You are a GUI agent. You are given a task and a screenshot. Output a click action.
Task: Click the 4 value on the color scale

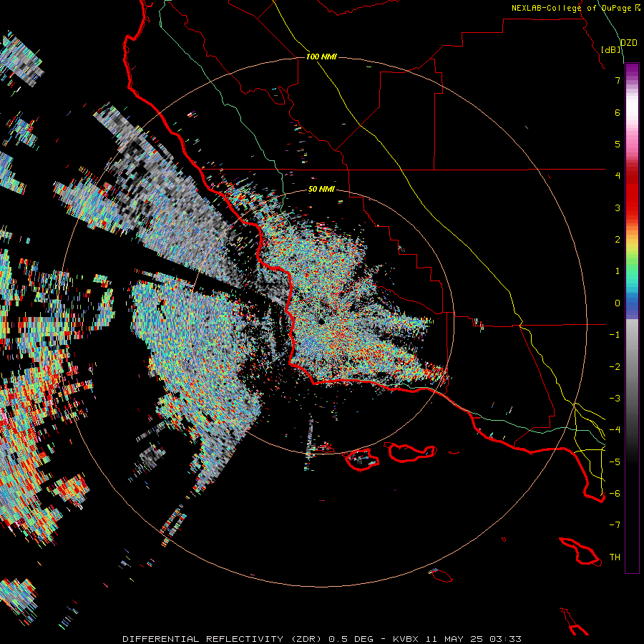pos(618,176)
